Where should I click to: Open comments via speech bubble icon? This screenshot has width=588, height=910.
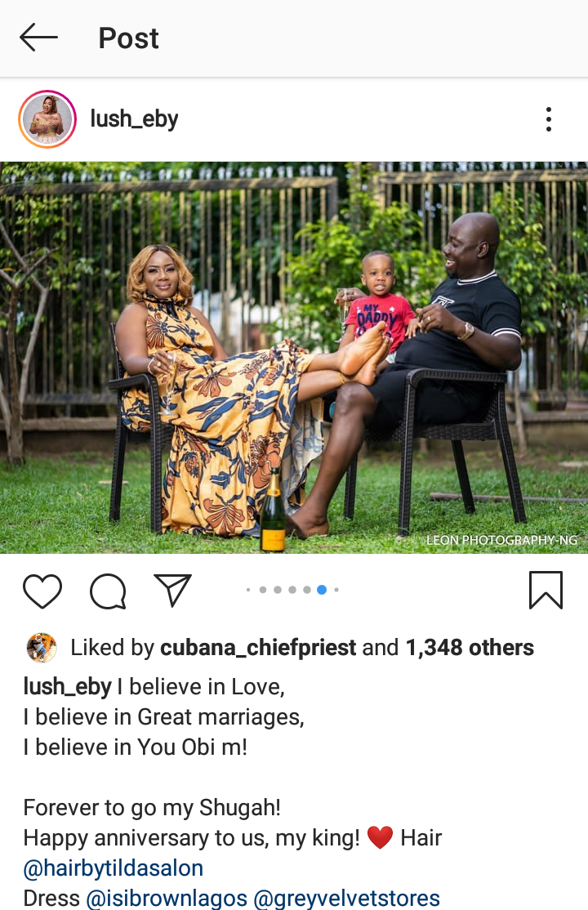point(108,591)
